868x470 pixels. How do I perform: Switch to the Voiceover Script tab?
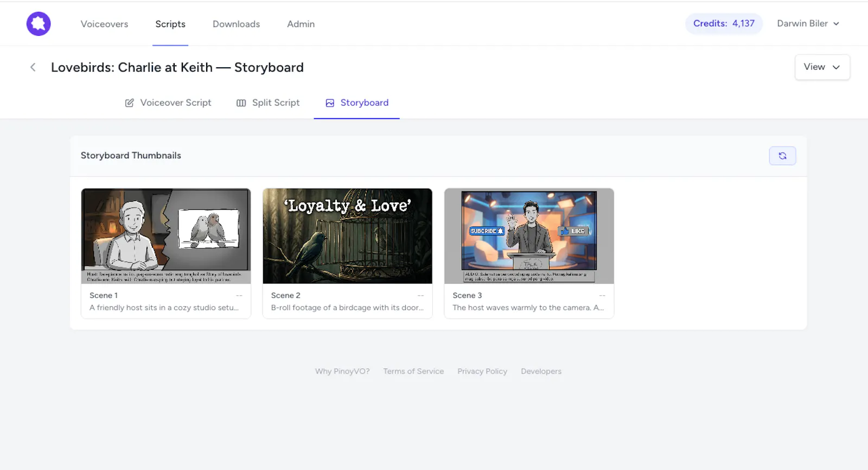[x=168, y=102]
